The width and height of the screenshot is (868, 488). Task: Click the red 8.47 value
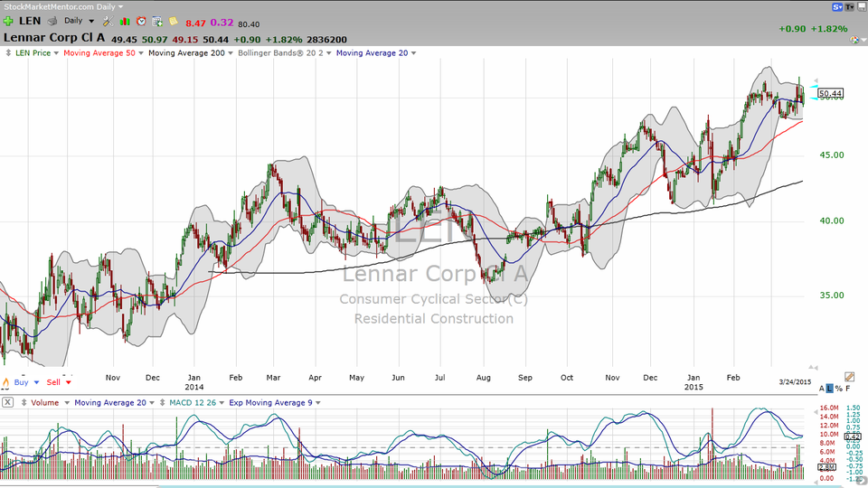(195, 23)
